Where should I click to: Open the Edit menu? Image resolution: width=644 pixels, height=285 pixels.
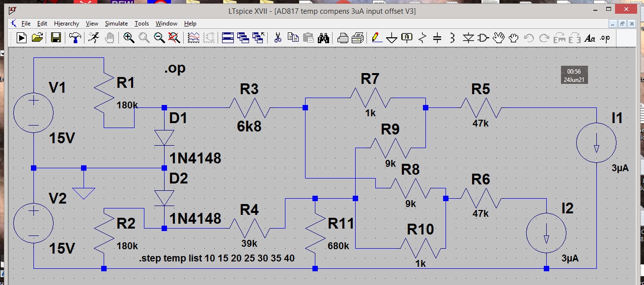[x=42, y=24]
